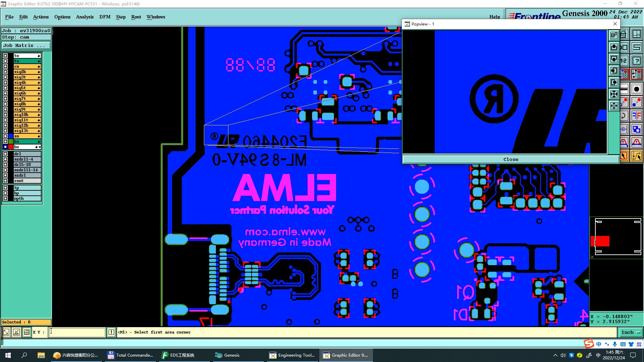
Task: Select the mirror flip tool icon
Action: coord(637,116)
